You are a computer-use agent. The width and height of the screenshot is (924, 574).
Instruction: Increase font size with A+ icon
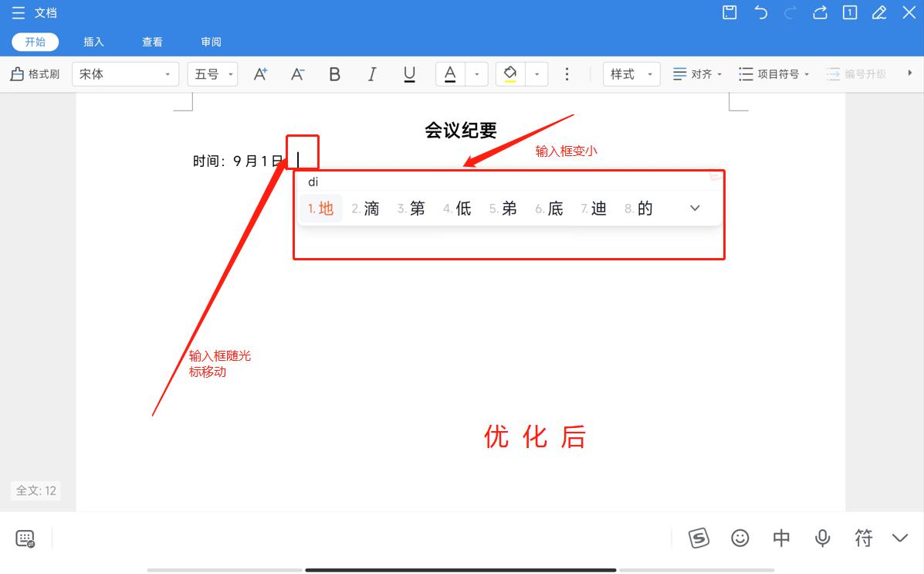(260, 73)
